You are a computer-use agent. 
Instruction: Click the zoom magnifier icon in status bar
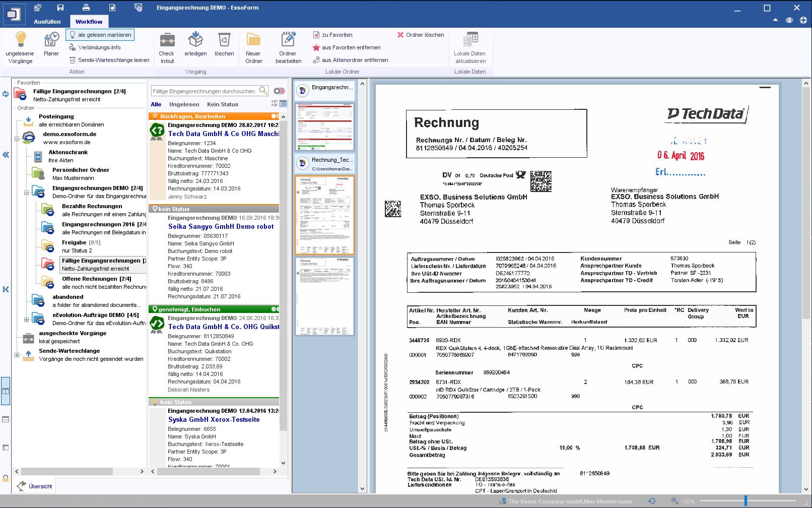[x=674, y=501]
